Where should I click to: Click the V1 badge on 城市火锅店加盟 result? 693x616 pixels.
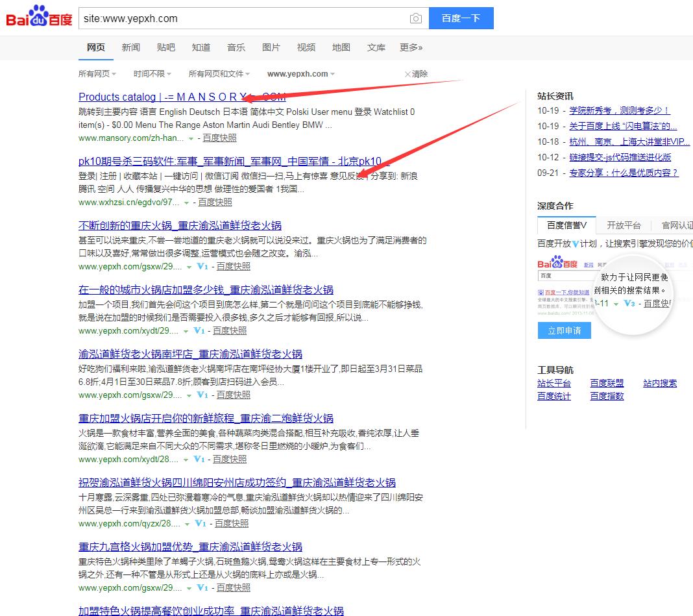[199, 330]
